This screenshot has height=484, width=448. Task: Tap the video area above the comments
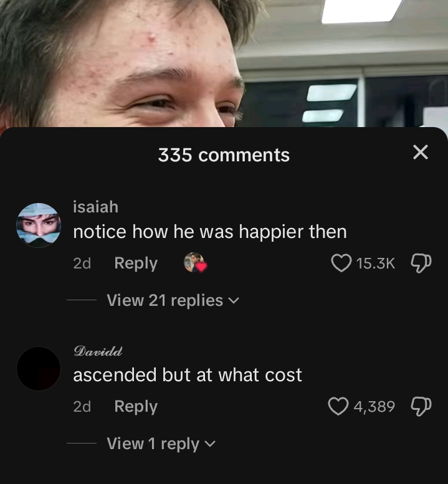pos(224,64)
